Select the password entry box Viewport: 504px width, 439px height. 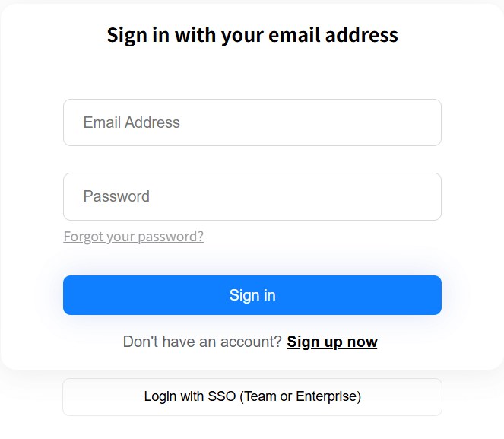click(252, 196)
